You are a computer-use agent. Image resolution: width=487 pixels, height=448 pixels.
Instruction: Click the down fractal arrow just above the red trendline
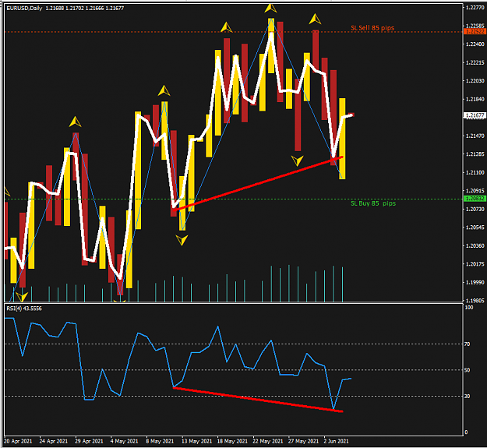point(297,161)
